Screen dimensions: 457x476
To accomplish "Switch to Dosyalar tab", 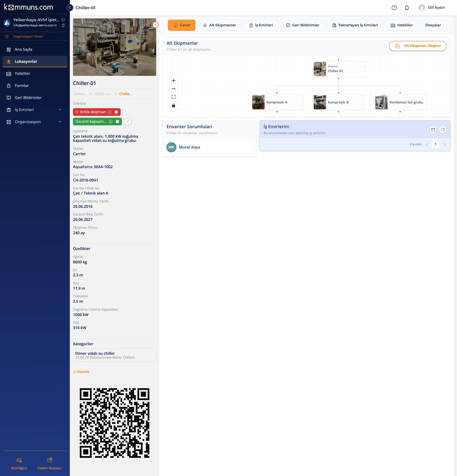I will [x=433, y=25].
